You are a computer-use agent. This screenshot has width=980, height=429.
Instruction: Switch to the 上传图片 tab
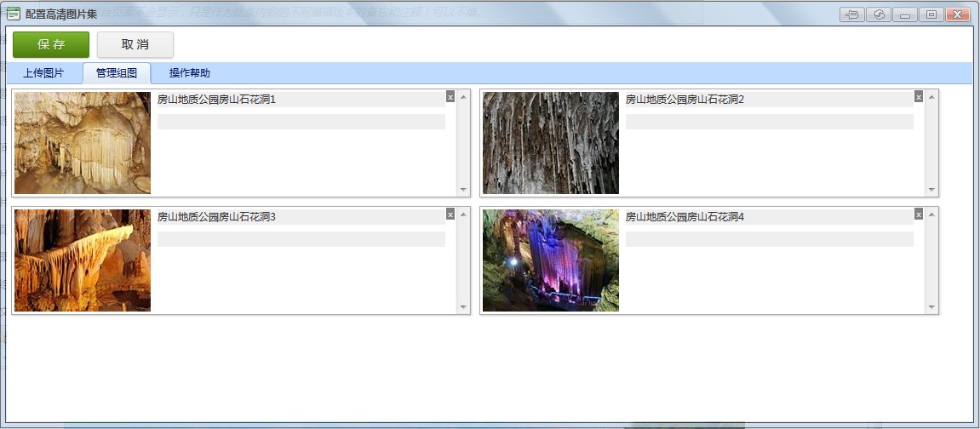click(x=43, y=73)
